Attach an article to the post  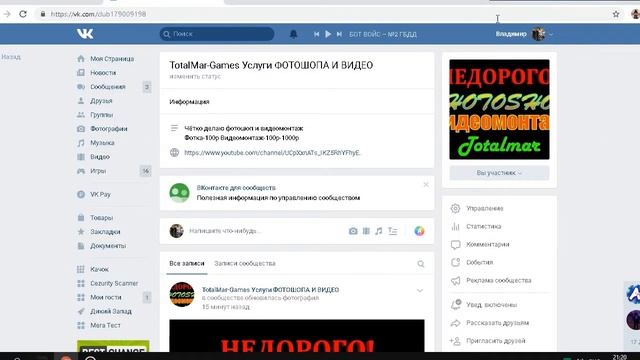coord(393,231)
